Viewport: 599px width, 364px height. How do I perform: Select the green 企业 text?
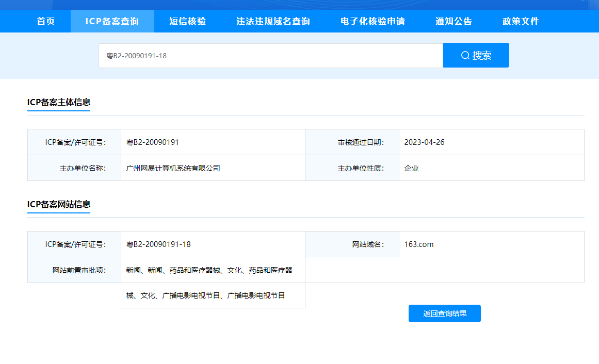[x=411, y=168]
